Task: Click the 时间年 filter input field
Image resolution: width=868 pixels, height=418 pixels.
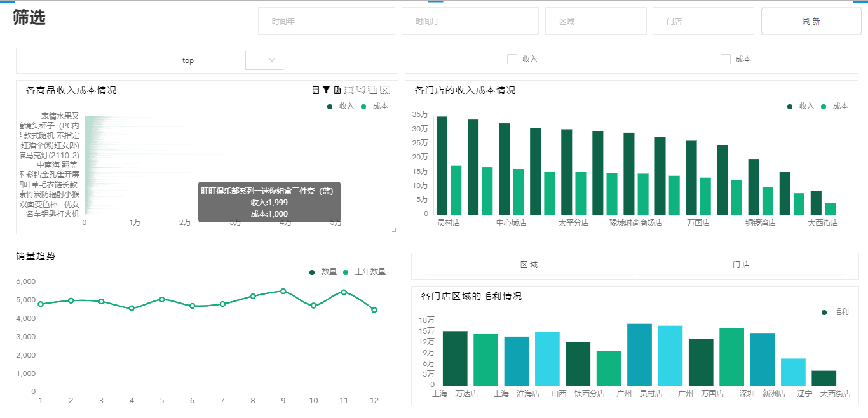Action: point(326,20)
